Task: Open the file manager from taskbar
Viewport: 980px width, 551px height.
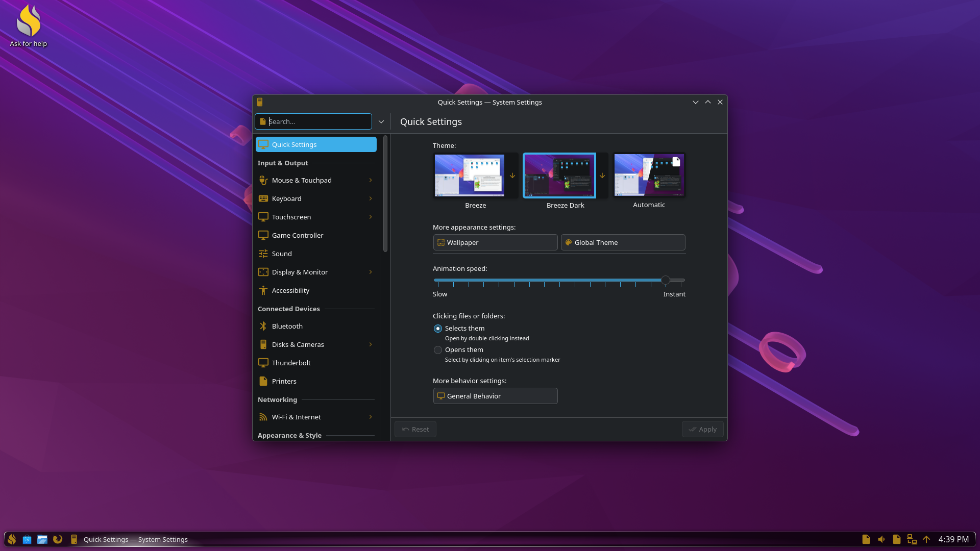Action: (42, 539)
